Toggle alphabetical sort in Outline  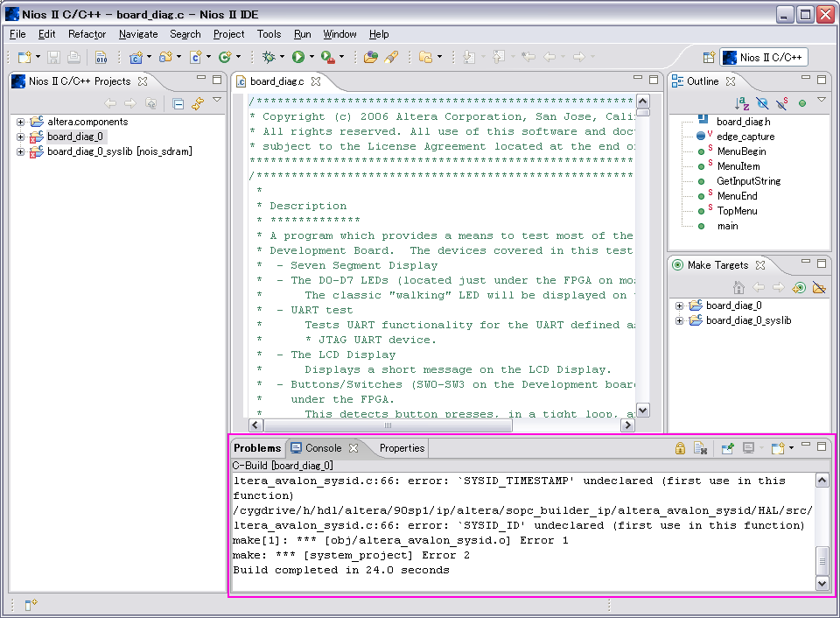coord(742,103)
